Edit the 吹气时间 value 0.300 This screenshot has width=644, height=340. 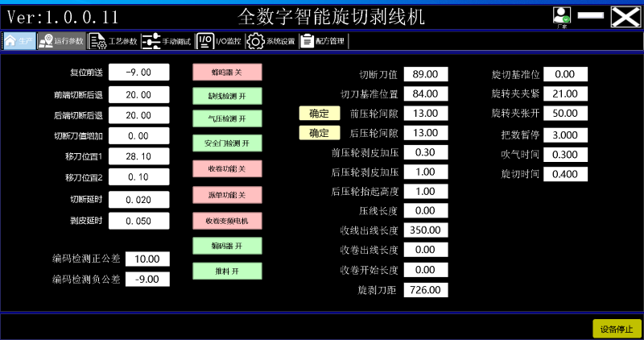pos(565,155)
